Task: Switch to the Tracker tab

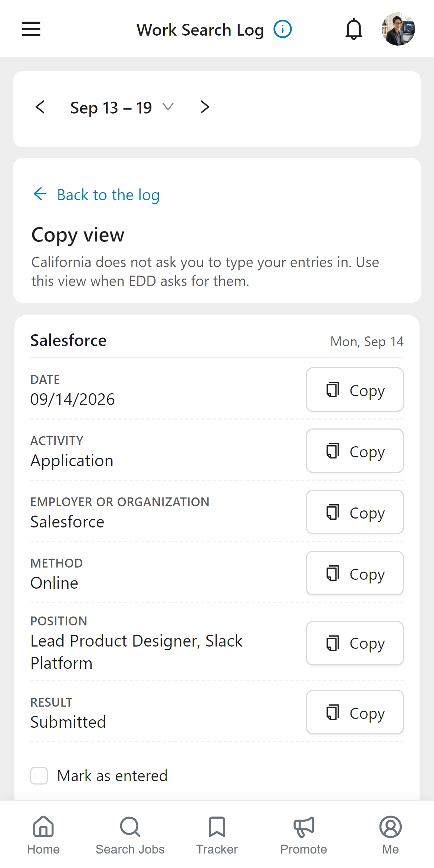Action: (217, 835)
